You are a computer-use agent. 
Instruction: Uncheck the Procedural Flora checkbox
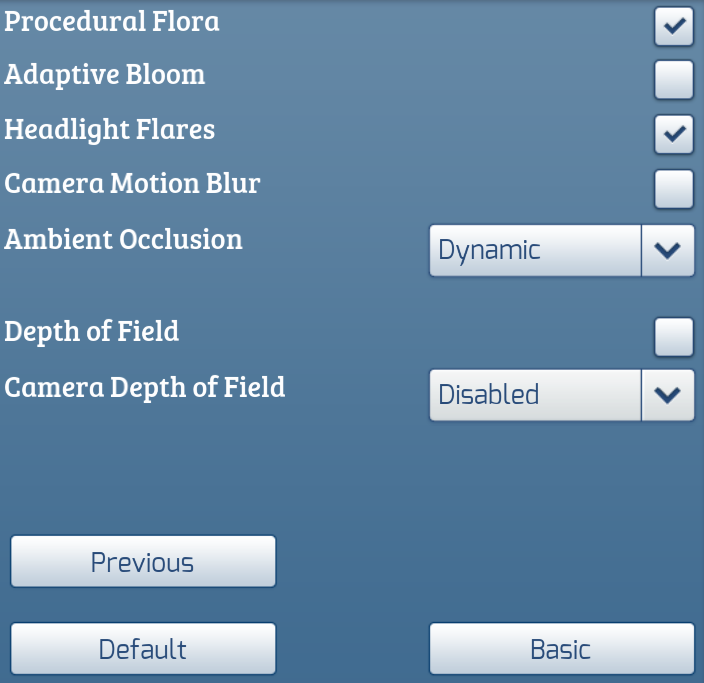coord(674,26)
